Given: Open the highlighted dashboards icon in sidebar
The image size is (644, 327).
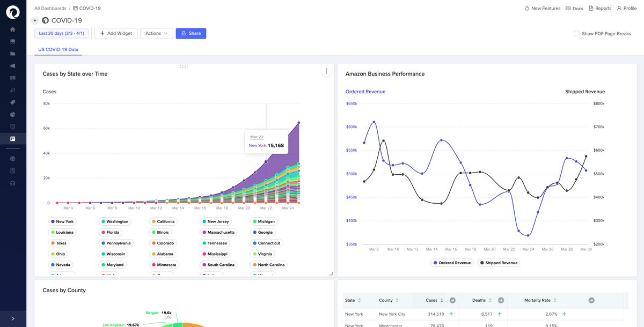Looking at the screenshot, I should pos(12,138).
